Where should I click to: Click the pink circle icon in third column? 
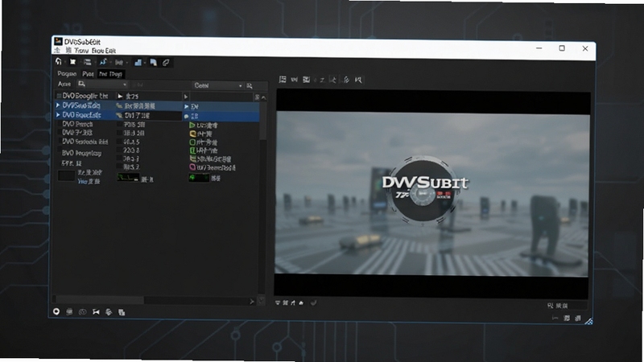[192, 167]
